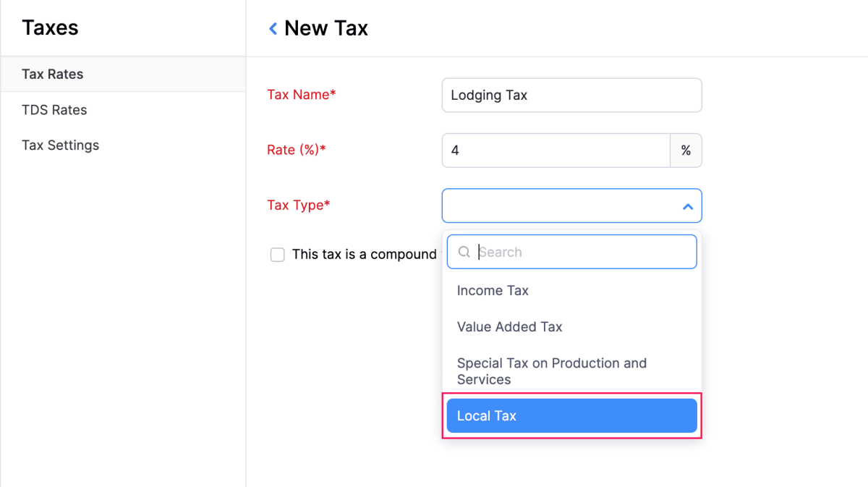Viewport: 868px width, 487px height.
Task: Click the 'This tax is a compound' label
Action: pyautogui.click(x=365, y=255)
